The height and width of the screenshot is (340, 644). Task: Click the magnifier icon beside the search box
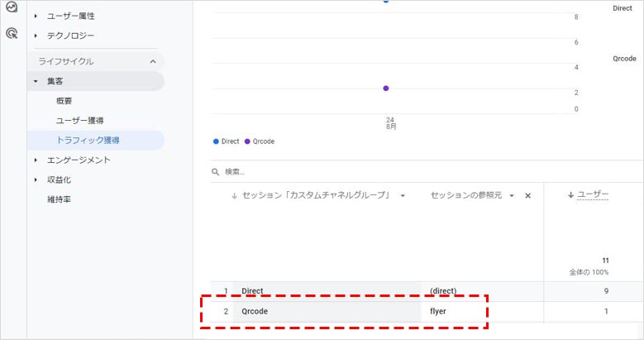pos(217,171)
